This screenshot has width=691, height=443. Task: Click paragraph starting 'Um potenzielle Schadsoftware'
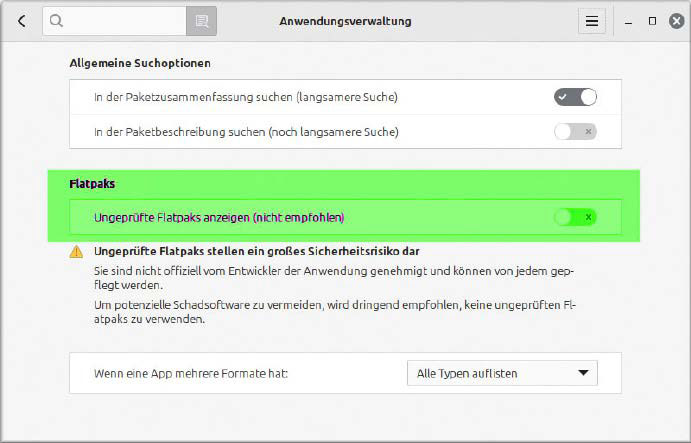pos(335,312)
